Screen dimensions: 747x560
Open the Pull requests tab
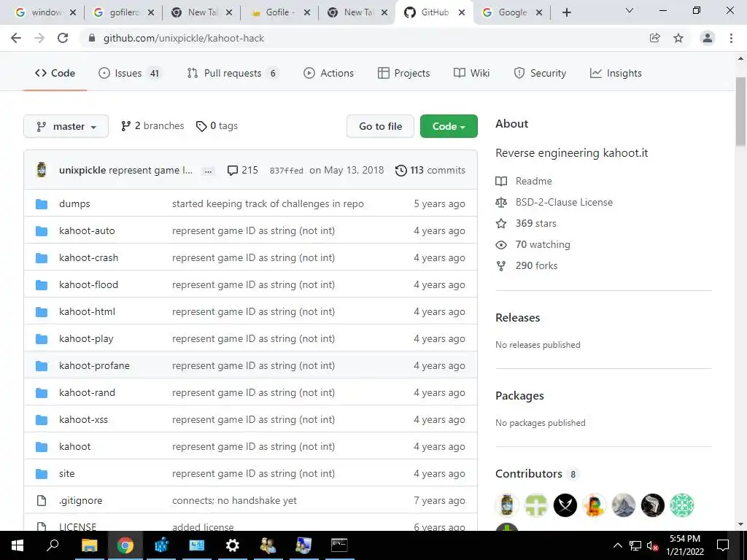[232, 73]
